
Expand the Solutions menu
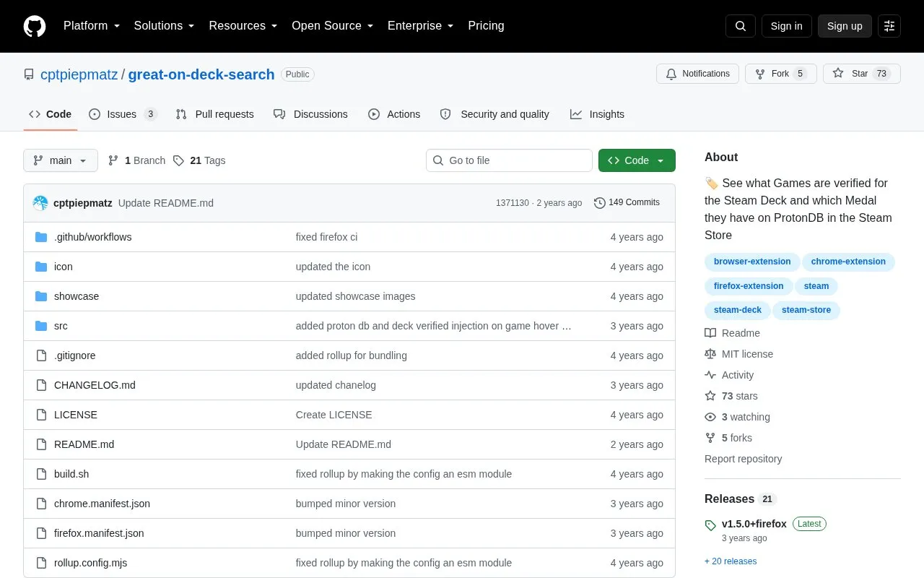tap(165, 26)
